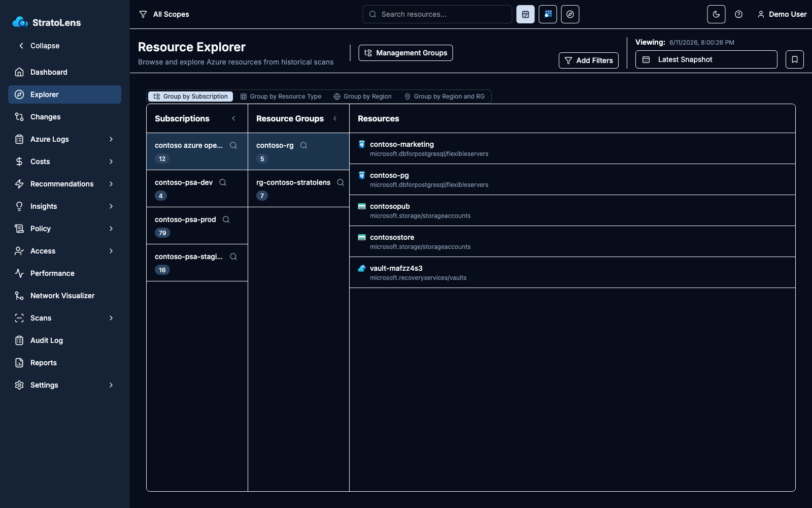Select Group by Region tab
Screen dimensions: 812x508
coord(362,97)
